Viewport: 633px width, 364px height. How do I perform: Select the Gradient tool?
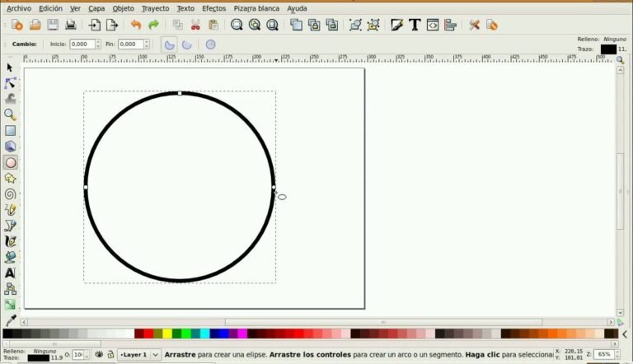click(x=10, y=304)
